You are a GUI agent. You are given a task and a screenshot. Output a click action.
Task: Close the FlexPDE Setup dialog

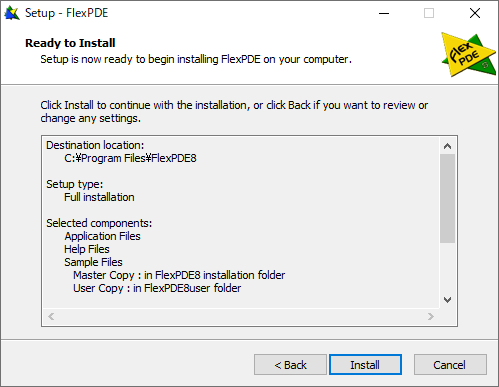coord(475,13)
